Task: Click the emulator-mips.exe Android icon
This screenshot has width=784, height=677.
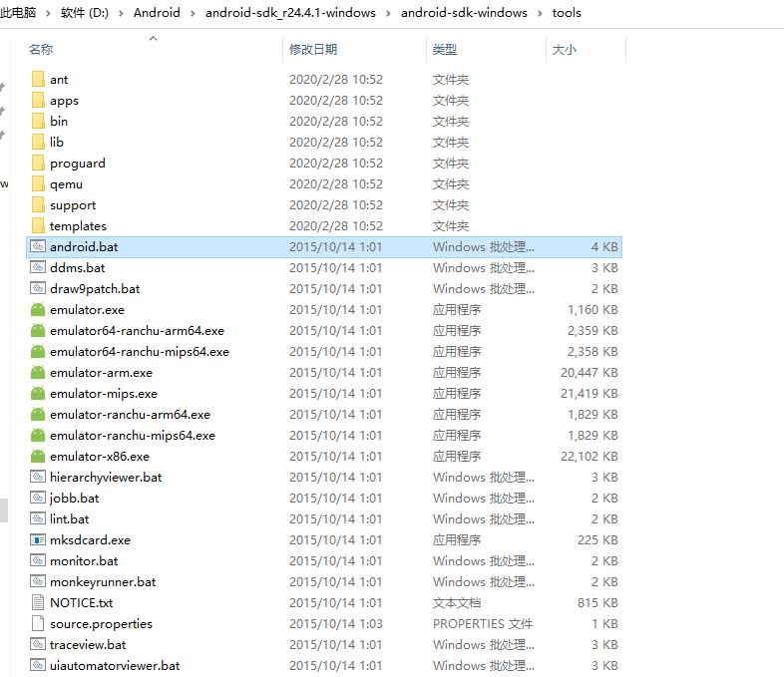Action: click(x=38, y=394)
